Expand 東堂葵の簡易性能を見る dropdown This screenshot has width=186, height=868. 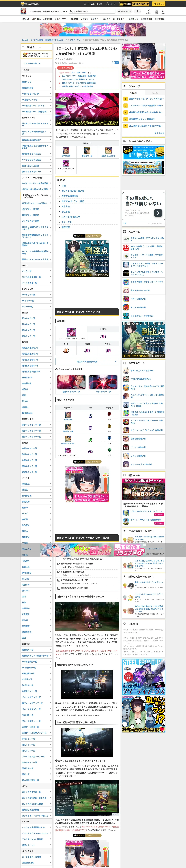click(87, 361)
